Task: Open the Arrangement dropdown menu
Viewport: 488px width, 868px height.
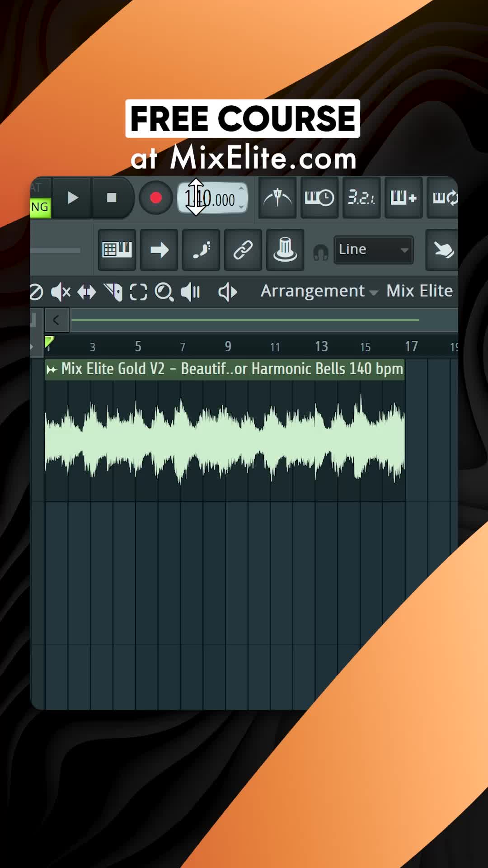Action: (x=319, y=291)
